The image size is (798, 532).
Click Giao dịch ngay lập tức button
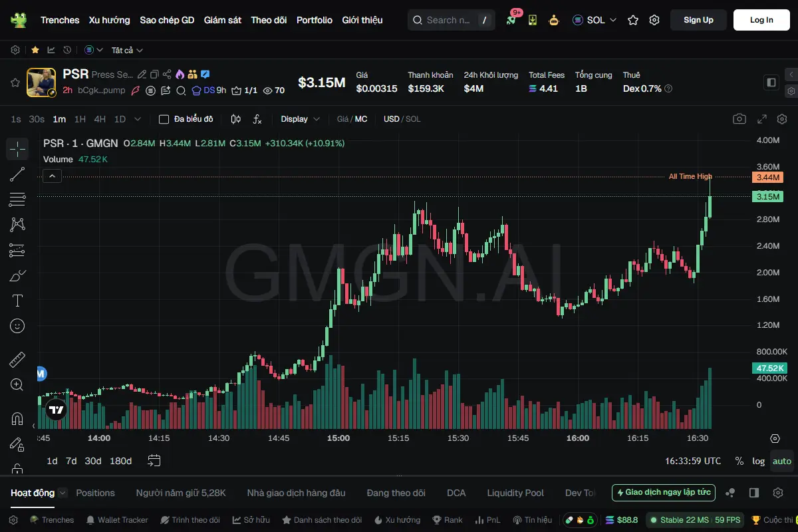click(664, 493)
